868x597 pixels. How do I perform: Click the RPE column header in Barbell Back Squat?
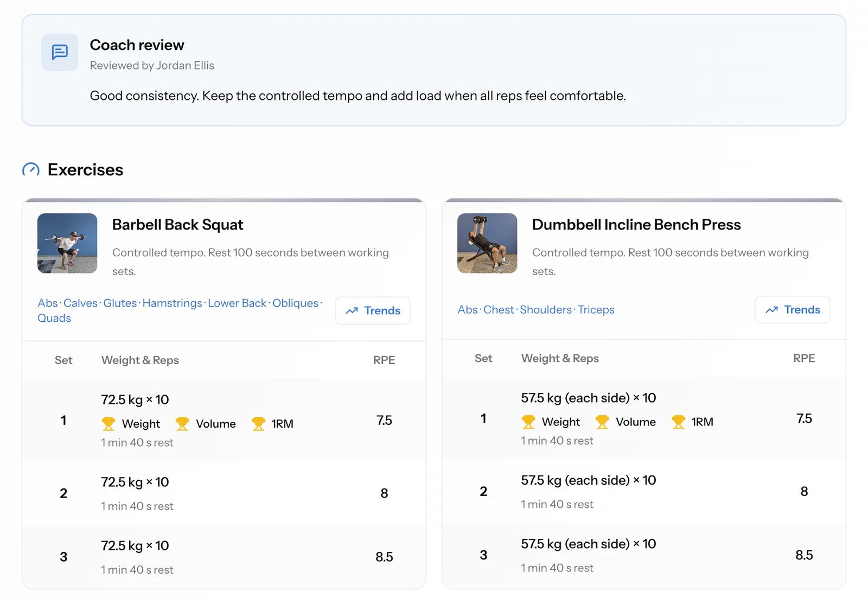[x=384, y=360]
